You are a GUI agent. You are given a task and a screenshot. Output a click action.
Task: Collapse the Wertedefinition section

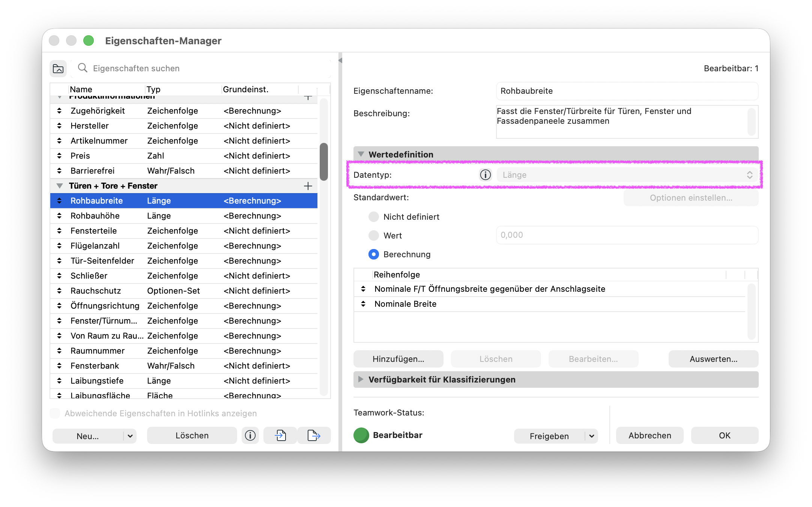coord(361,154)
